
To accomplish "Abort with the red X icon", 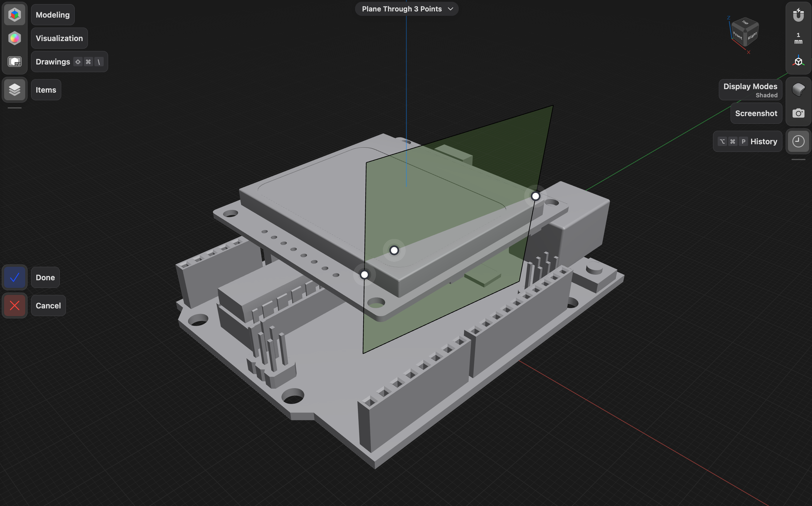I will click(x=15, y=305).
